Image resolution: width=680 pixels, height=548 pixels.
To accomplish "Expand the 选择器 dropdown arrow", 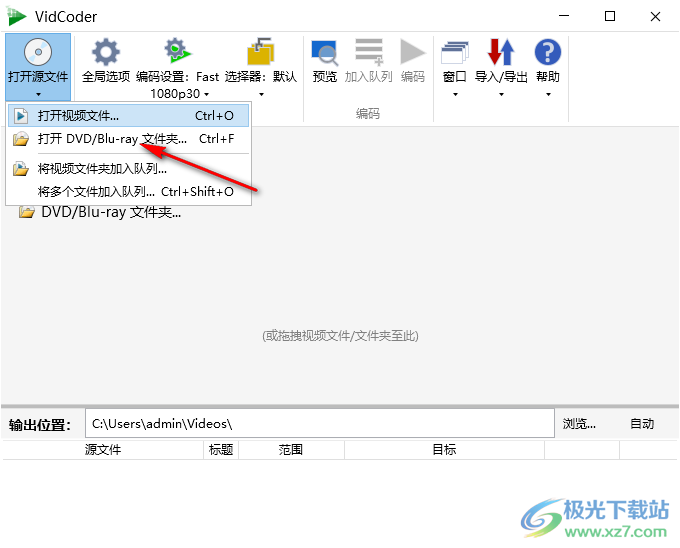I will tap(261, 94).
